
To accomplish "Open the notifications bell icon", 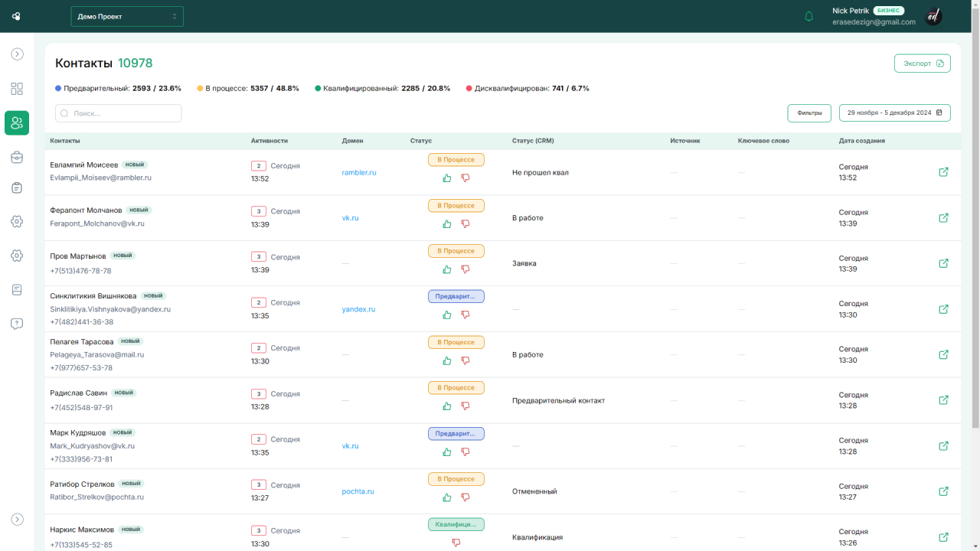I will point(808,17).
